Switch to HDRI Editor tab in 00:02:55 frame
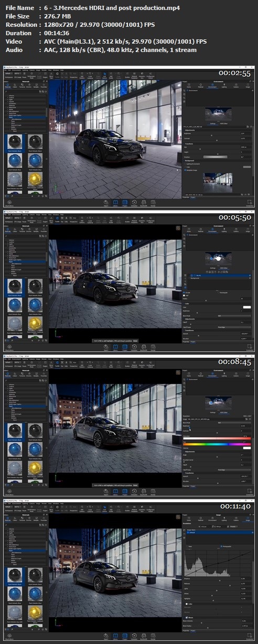258x644 pixels. tap(224, 123)
